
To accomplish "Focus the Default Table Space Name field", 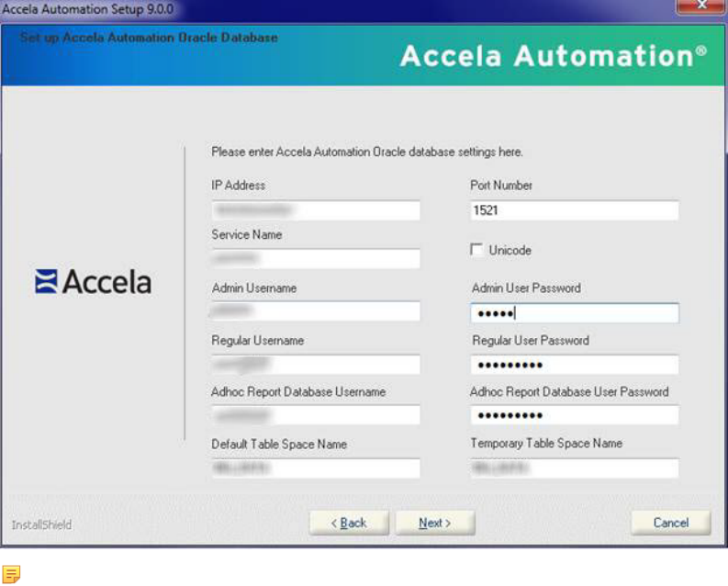I will (316, 468).
